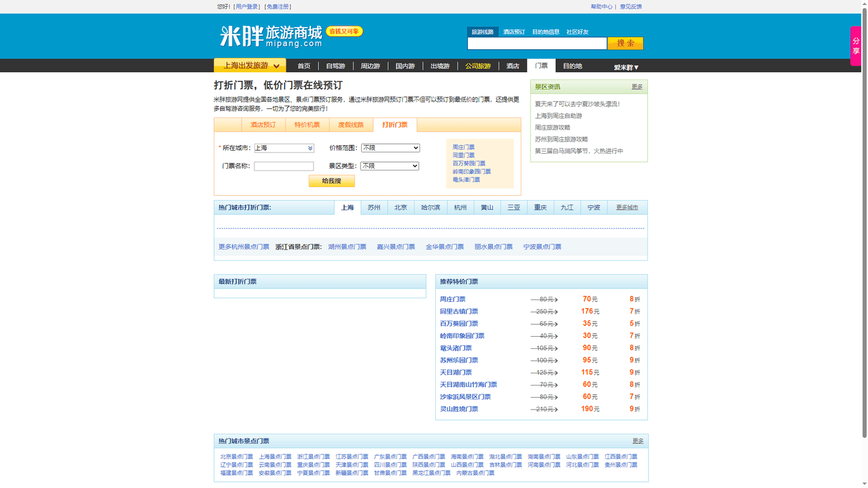Select the 杭州 city tab
The image size is (868, 488).
461,207
